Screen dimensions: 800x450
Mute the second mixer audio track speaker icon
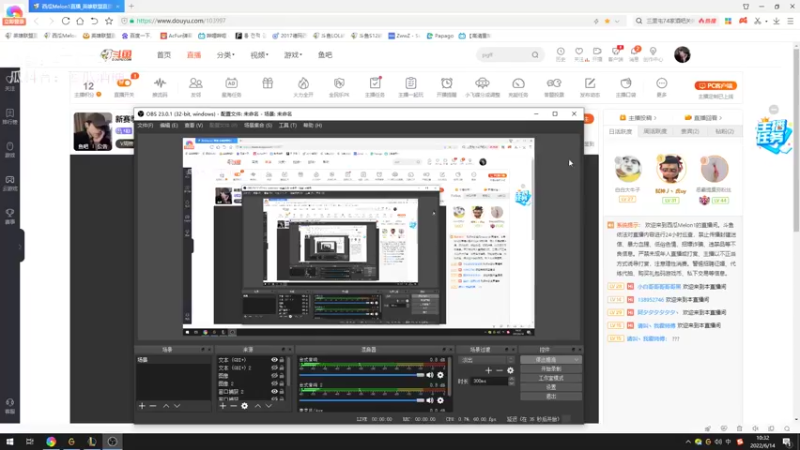[x=430, y=401]
